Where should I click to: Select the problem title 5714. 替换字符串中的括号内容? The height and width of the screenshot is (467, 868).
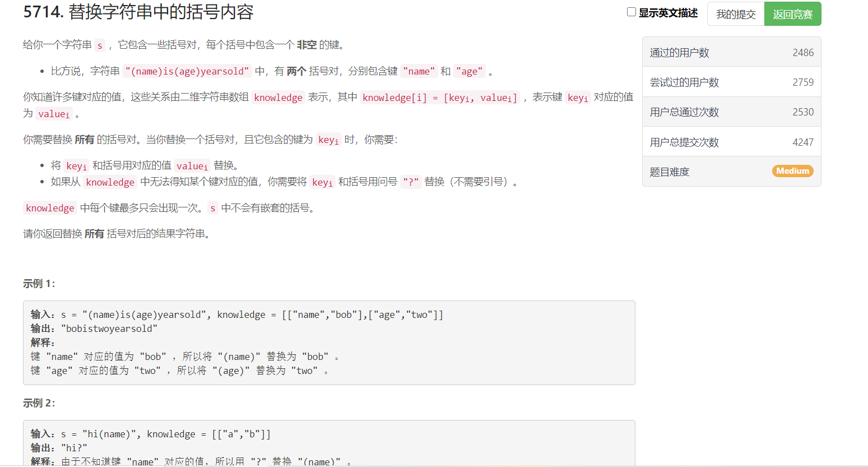coord(138,12)
